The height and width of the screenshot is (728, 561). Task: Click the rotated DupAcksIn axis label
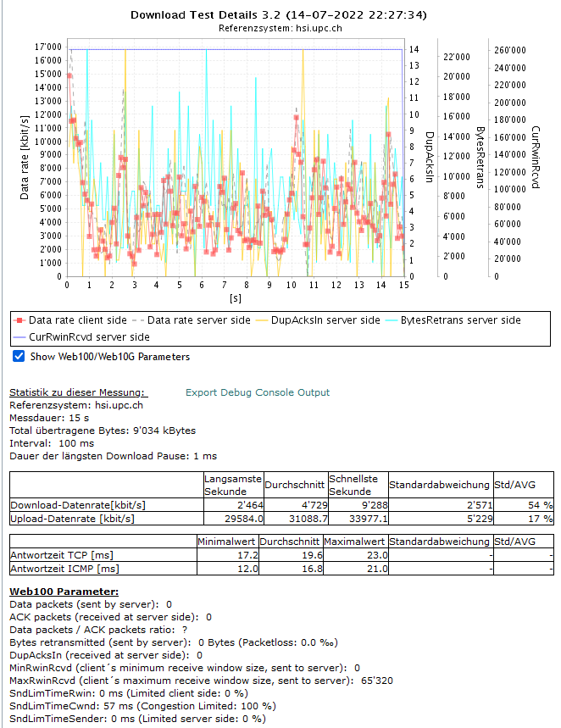[429, 157]
